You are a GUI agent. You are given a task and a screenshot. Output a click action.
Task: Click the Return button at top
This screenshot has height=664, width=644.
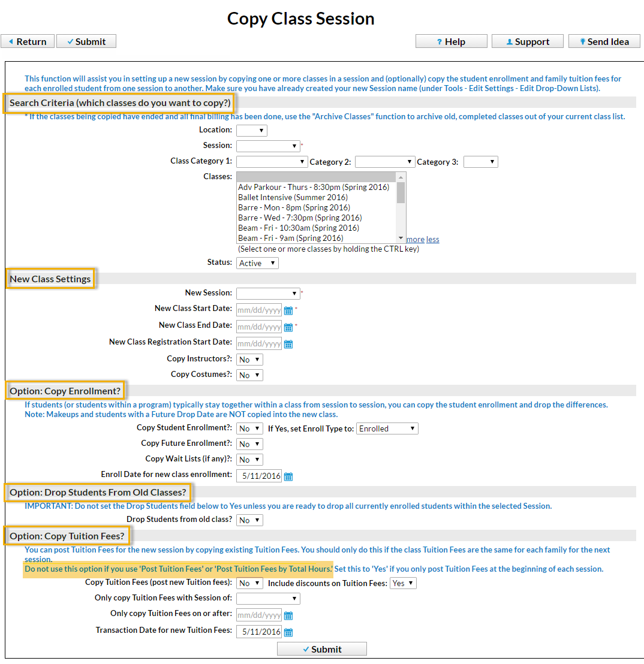28,41
